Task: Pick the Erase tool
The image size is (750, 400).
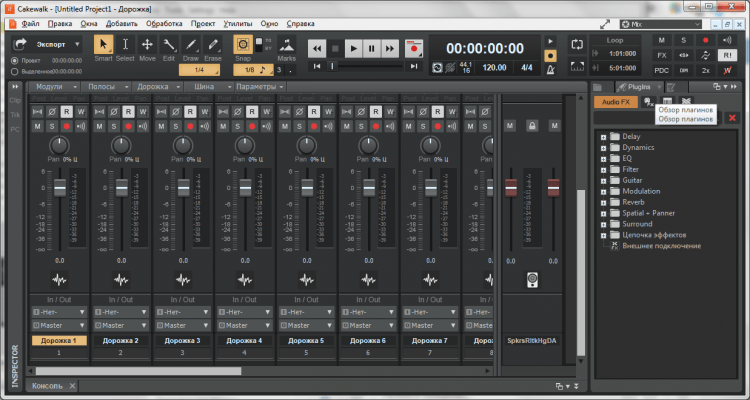Action: [212, 45]
